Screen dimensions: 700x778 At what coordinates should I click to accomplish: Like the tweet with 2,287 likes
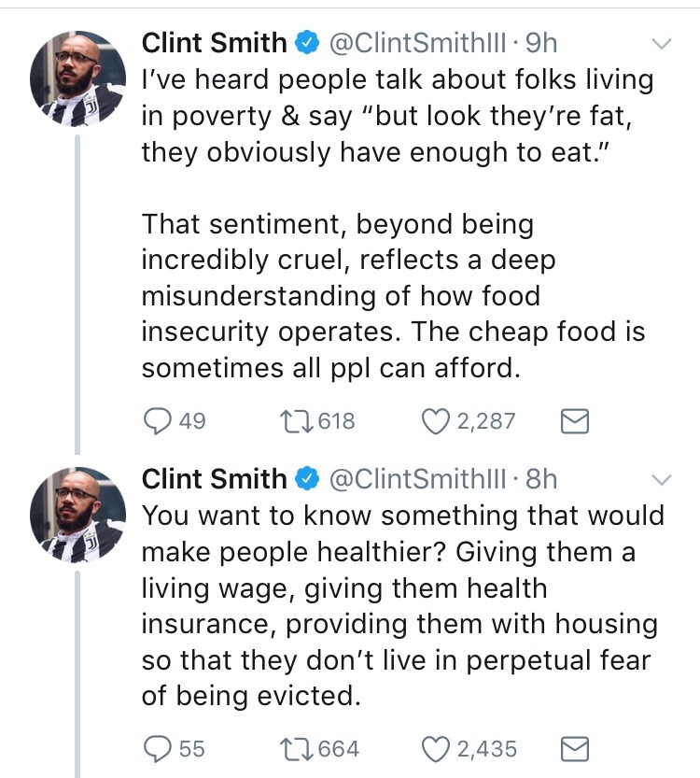pos(436,422)
